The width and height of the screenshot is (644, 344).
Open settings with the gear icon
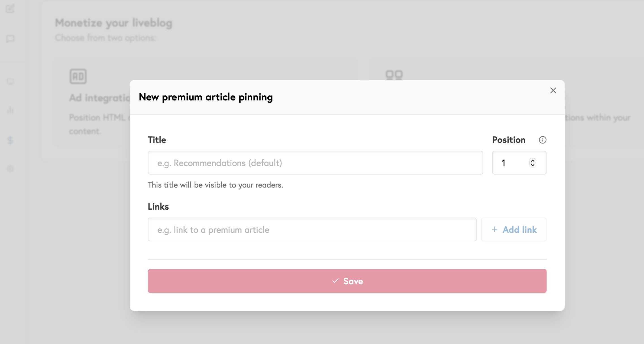10,169
